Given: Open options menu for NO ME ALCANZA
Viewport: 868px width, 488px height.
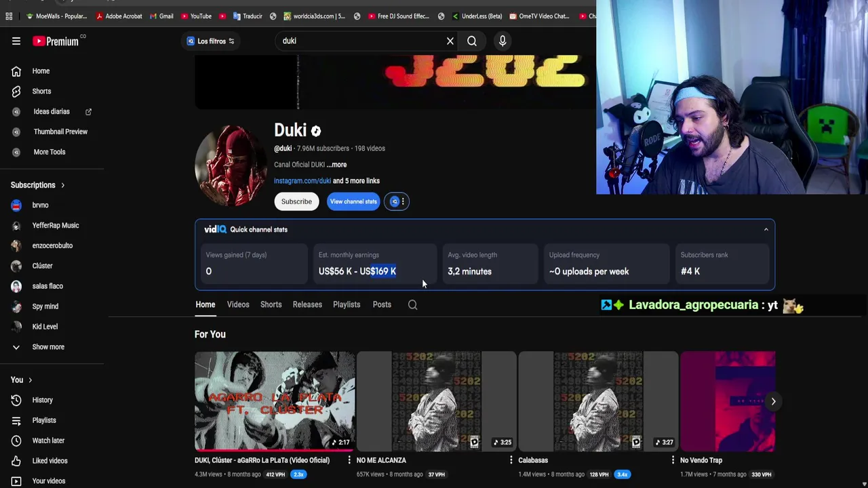Looking at the screenshot, I should tap(511, 460).
